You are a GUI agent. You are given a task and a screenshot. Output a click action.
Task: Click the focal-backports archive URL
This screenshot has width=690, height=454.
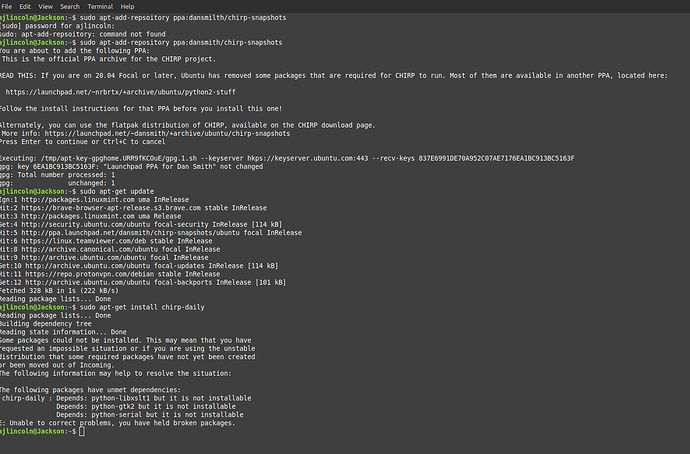88,282
